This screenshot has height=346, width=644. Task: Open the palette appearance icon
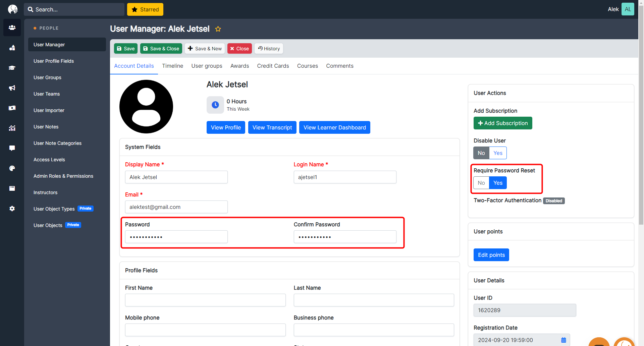coord(12,168)
